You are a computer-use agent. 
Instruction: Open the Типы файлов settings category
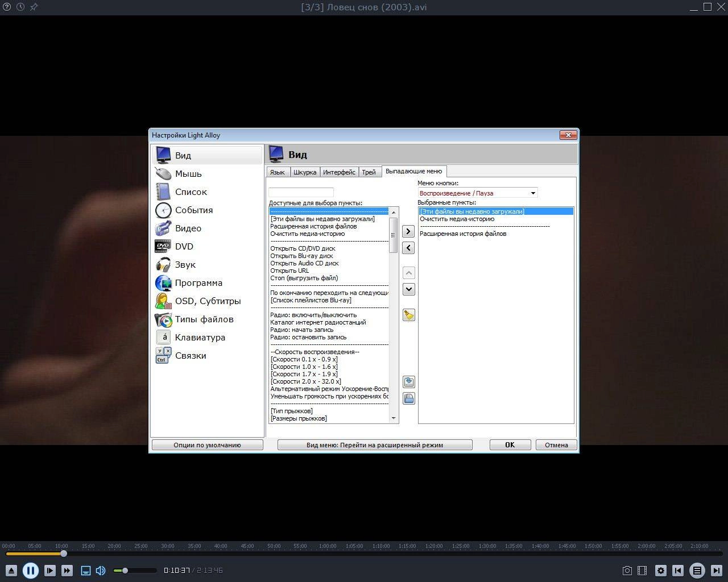pos(207,319)
